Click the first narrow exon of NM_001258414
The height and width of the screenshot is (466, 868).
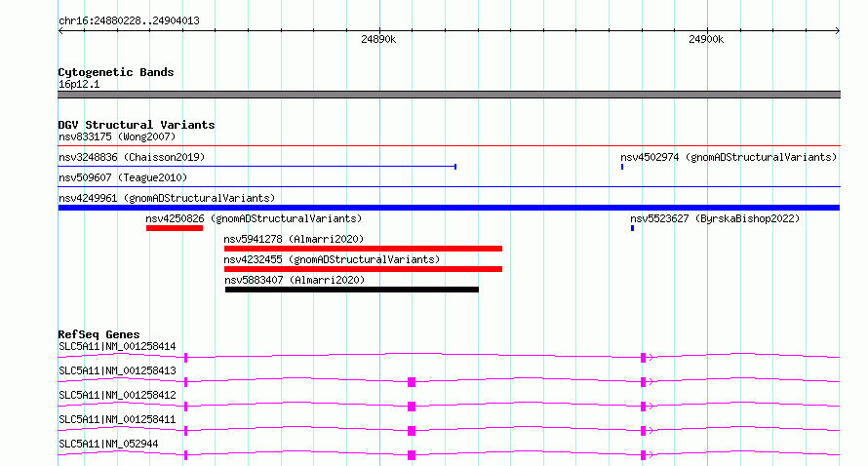pyautogui.click(x=186, y=358)
